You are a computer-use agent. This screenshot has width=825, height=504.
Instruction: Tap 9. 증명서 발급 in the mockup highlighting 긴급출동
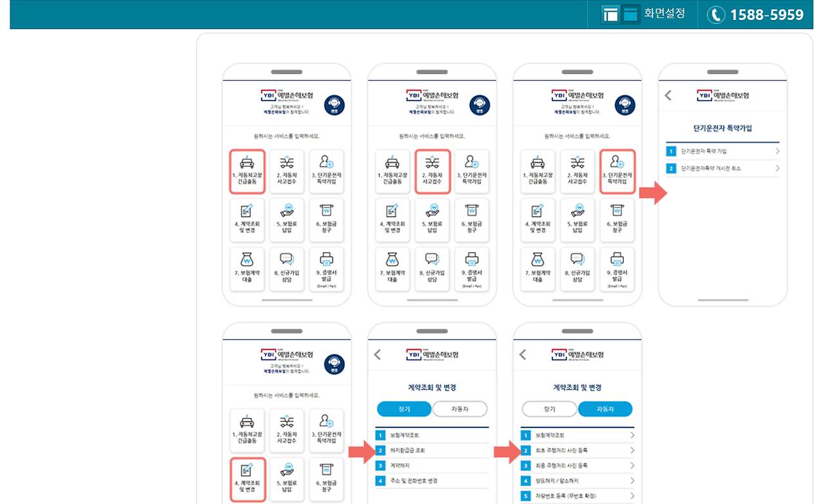(326, 269)
